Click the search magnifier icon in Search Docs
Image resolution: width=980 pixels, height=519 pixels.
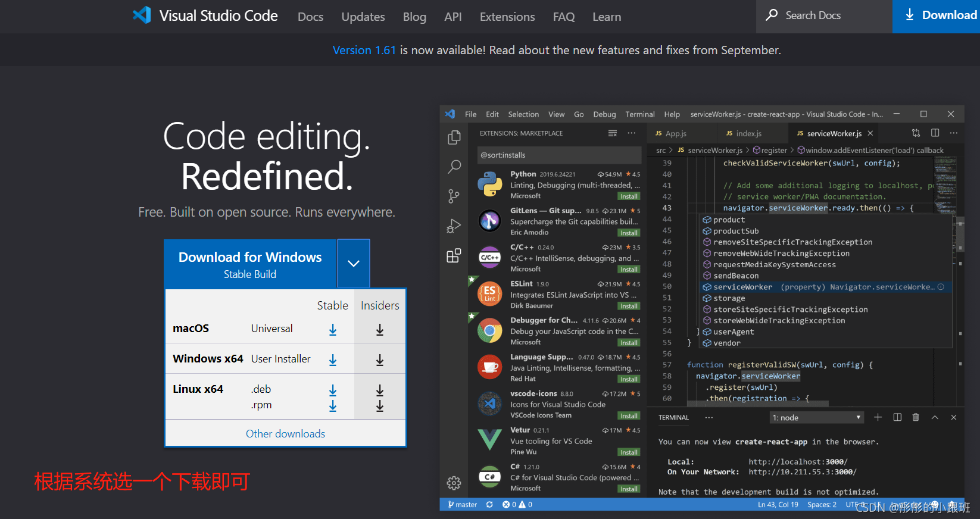click(x=772, y=15)
